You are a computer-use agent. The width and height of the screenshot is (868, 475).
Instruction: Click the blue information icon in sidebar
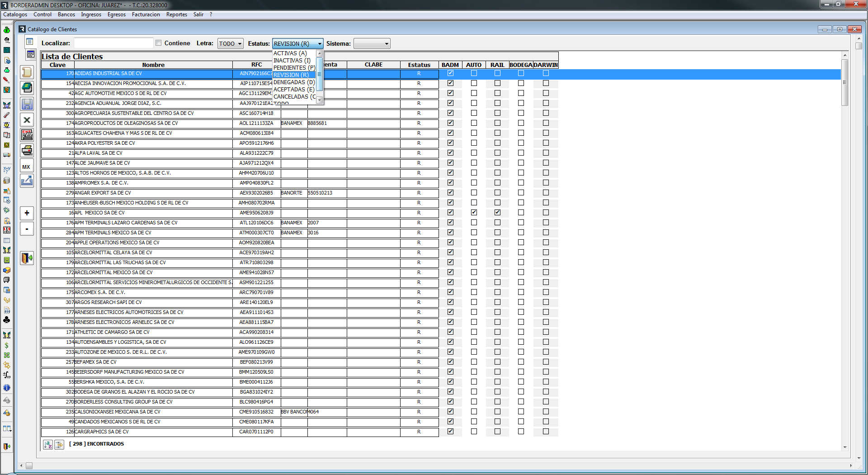coord(7,388)
